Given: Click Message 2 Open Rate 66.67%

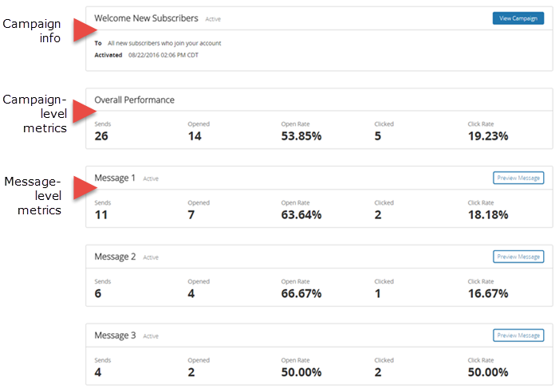Looking at the screenshot, I should (301, 294).
